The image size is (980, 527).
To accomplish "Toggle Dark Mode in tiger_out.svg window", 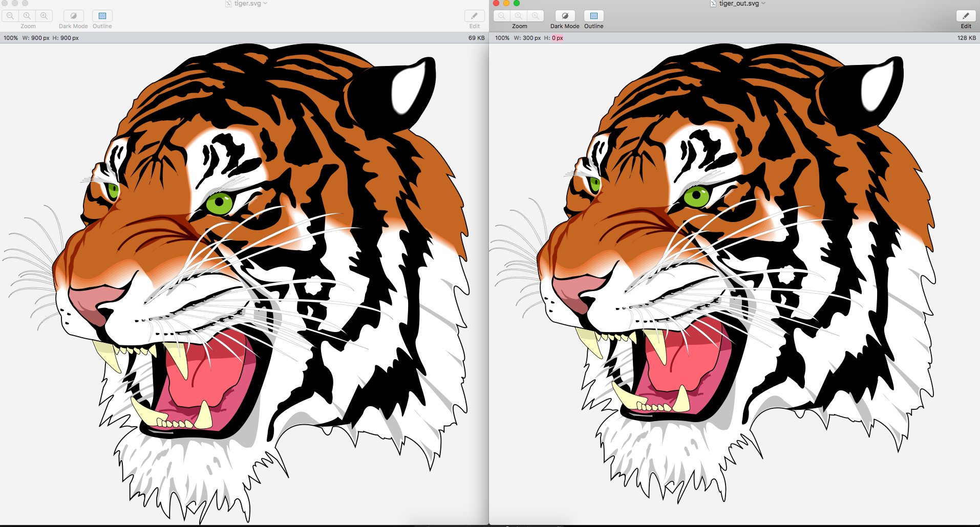I will [x=565, y=16].
